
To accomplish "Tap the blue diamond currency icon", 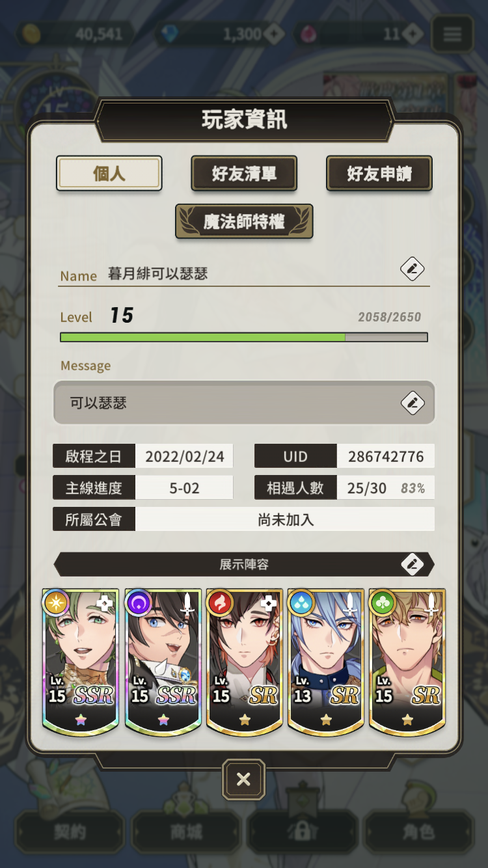I will (170, 34).
